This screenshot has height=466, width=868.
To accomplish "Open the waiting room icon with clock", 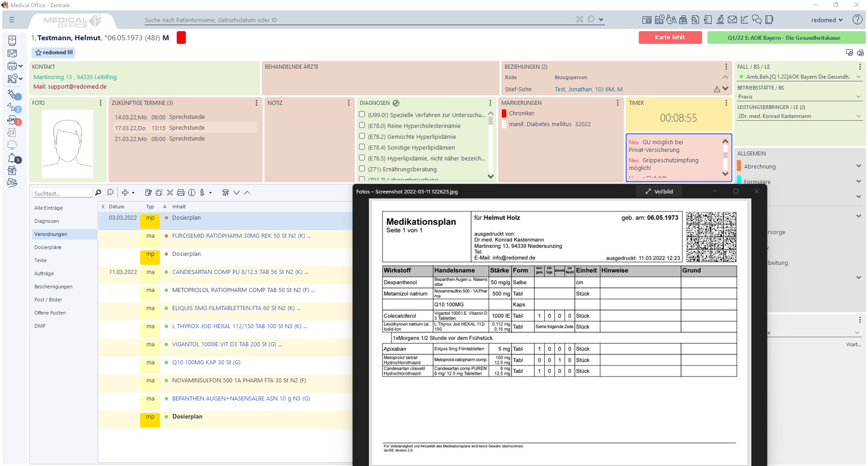I will (x=671, y=20).
